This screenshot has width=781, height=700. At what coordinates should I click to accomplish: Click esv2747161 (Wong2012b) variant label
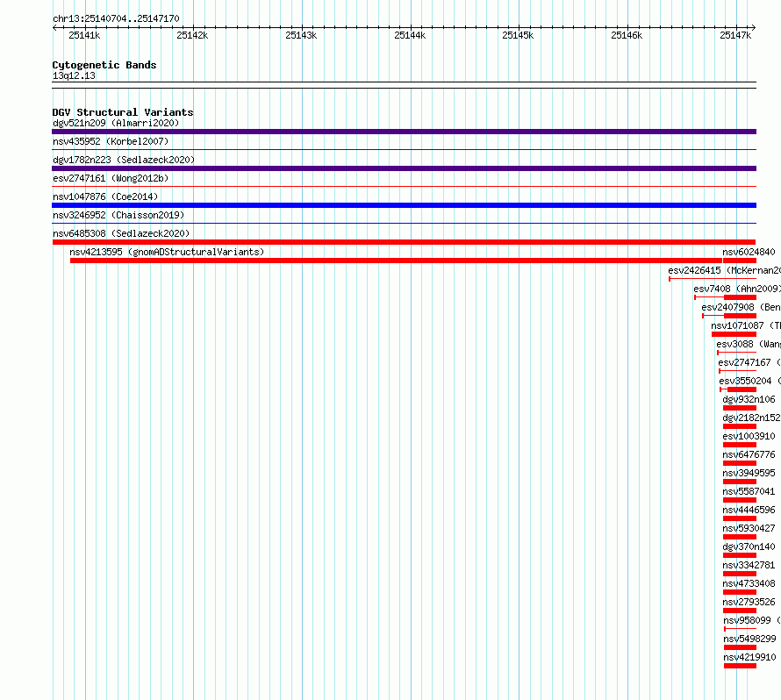111,178
